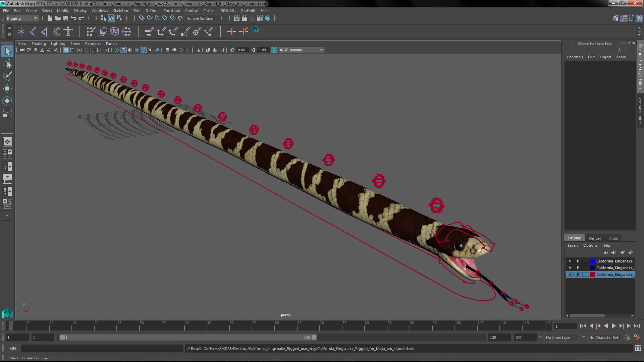Open the Rigging menu set dropdown
Viewport: 644px width, 362px height.
(22, 18)
